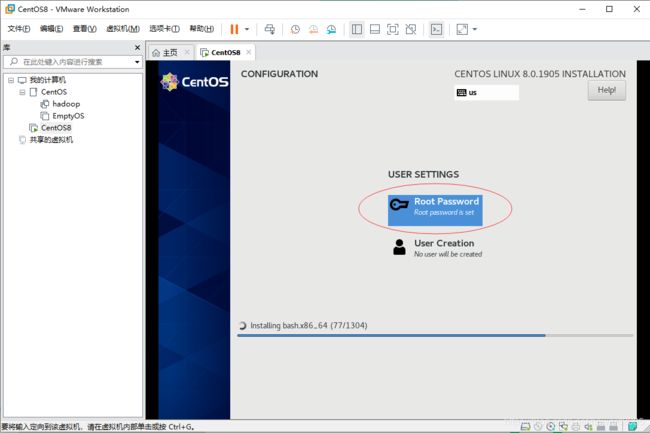Viewport: 650px width, 433px height.
Task: Enter full screen mode icon
Action: coord(393,29)
